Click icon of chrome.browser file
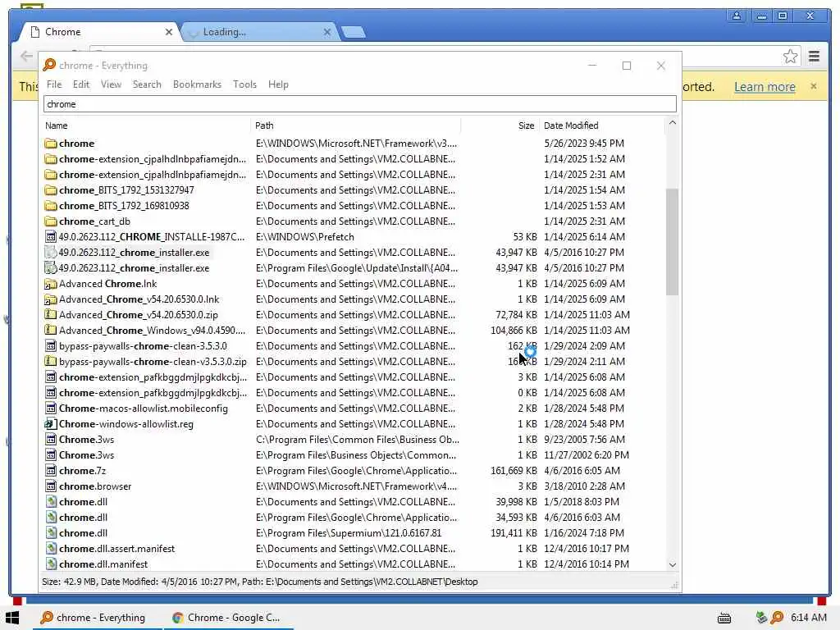This screenshot has height=630, width=840. click(x=51, y=486)
